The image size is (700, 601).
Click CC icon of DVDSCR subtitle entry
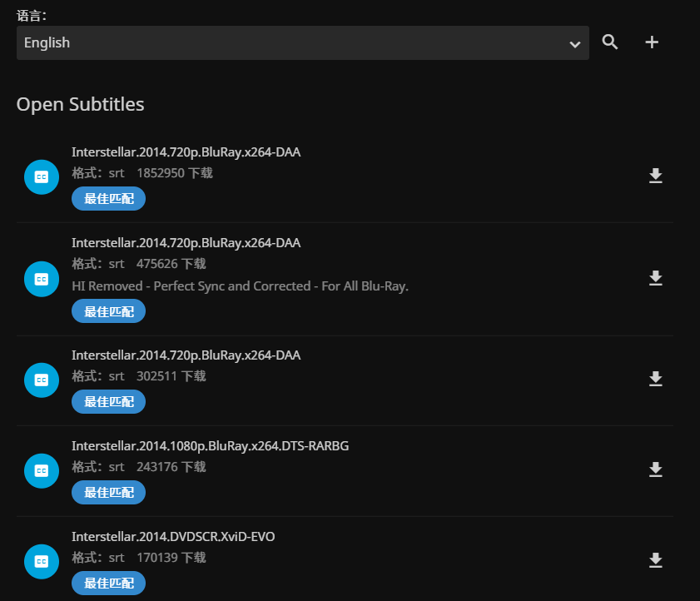click(42, 562)
